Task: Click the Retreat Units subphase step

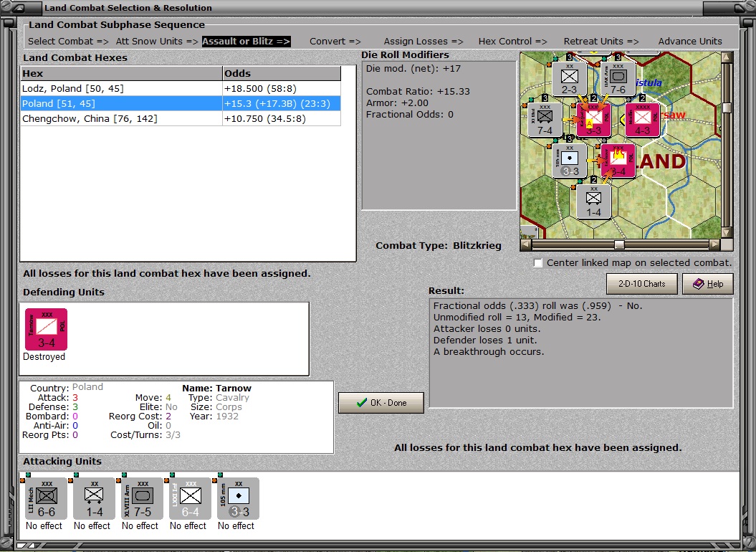Action: coord(601,42)
